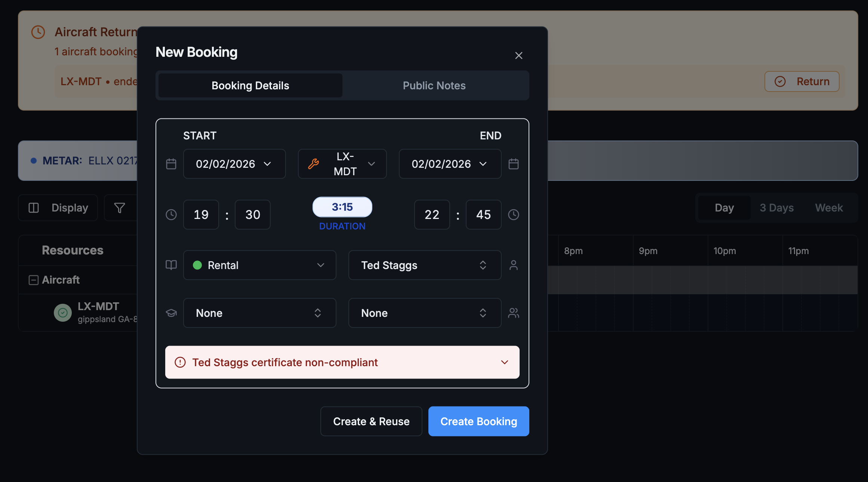
Task: Click the instructor graduation cap icon
Action: [171, 313]
